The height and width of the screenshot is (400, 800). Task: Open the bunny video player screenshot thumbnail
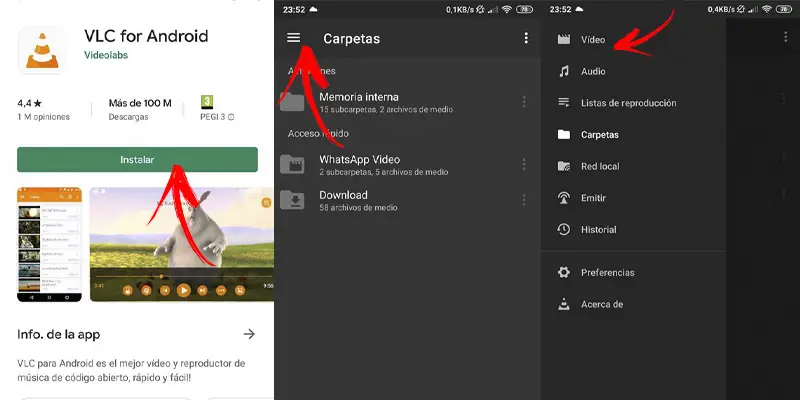tap(182, 244)
